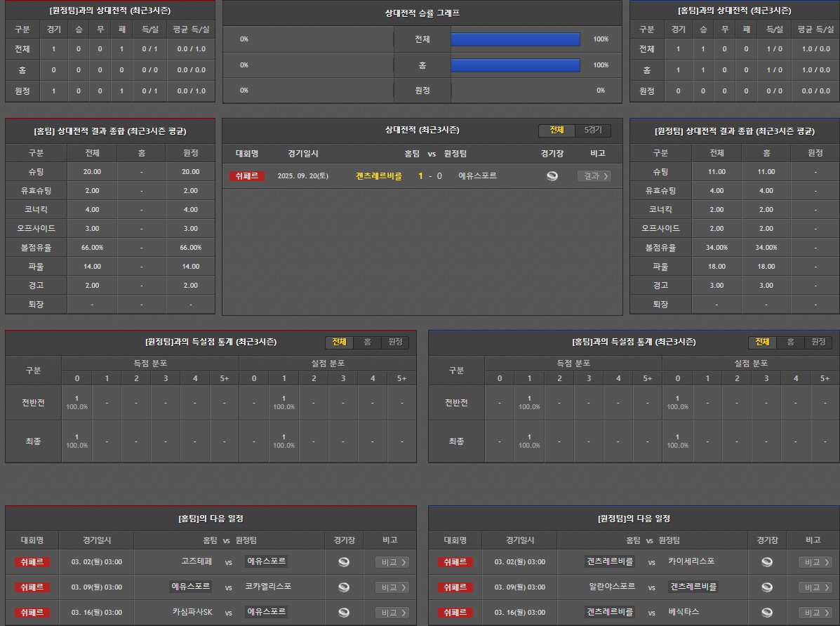The image size is (840, 626).
Task: Click stadium icon for 겐츠레르비를 vs 베식타스
Action: tap(767, 613)
